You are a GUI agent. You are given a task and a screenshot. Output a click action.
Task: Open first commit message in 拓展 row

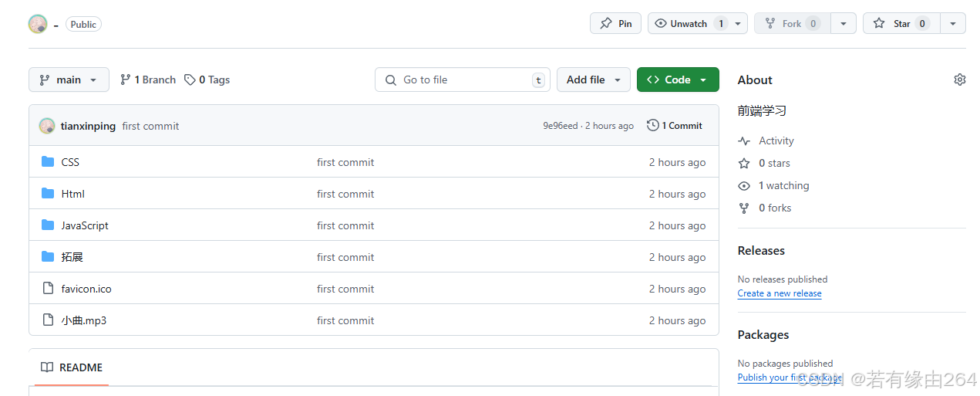tap(345, 257)
